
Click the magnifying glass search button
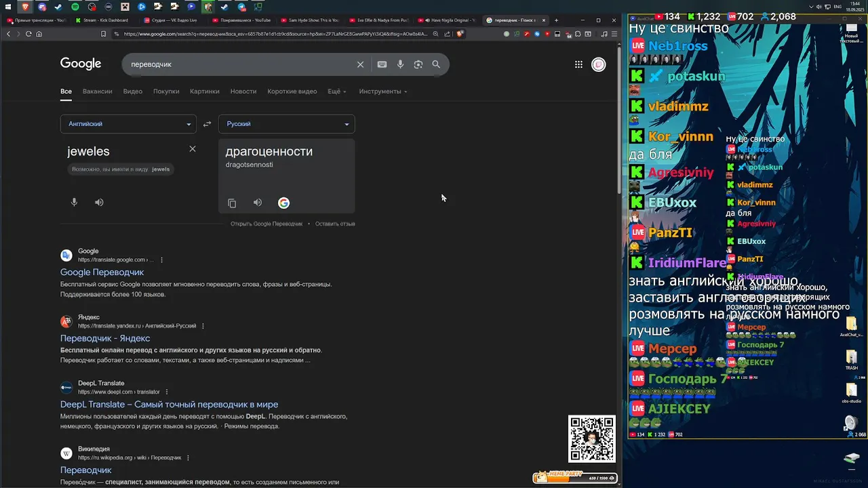[436, 64]
